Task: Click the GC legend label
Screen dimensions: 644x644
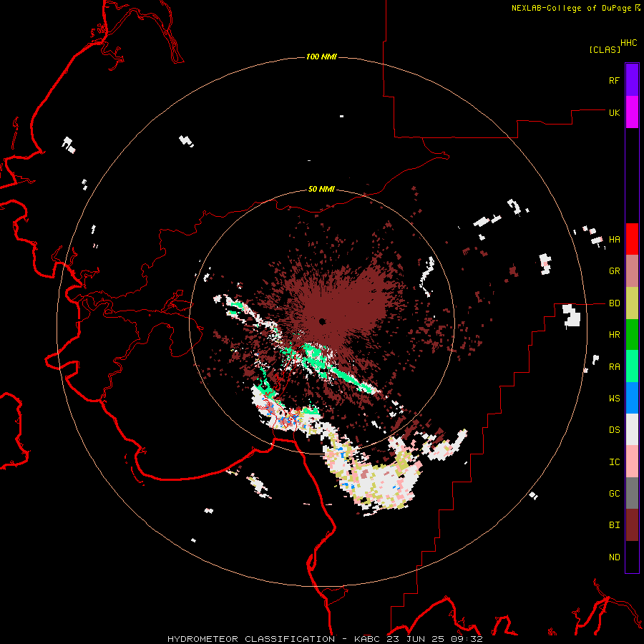Action: coord(615,493)
